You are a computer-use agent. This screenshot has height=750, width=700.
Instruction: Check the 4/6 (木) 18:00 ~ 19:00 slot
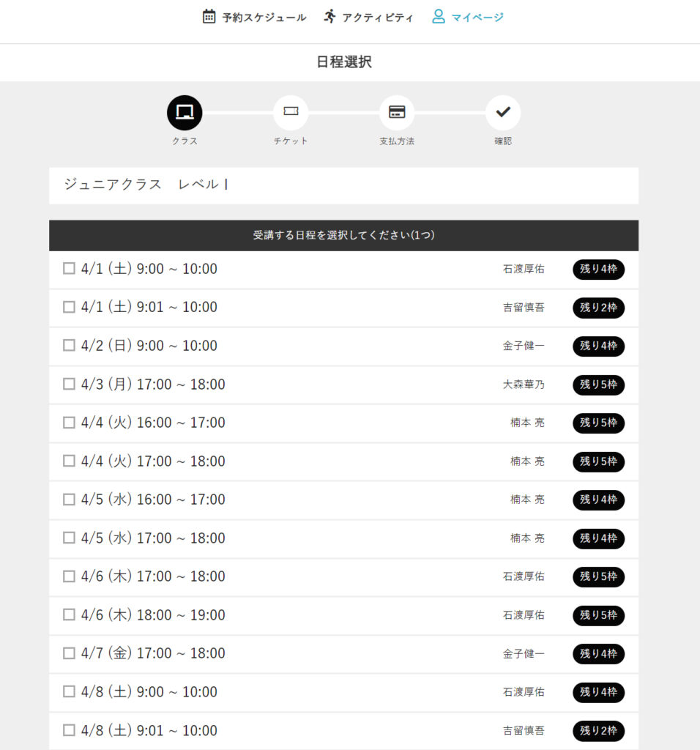click(70, 615)
